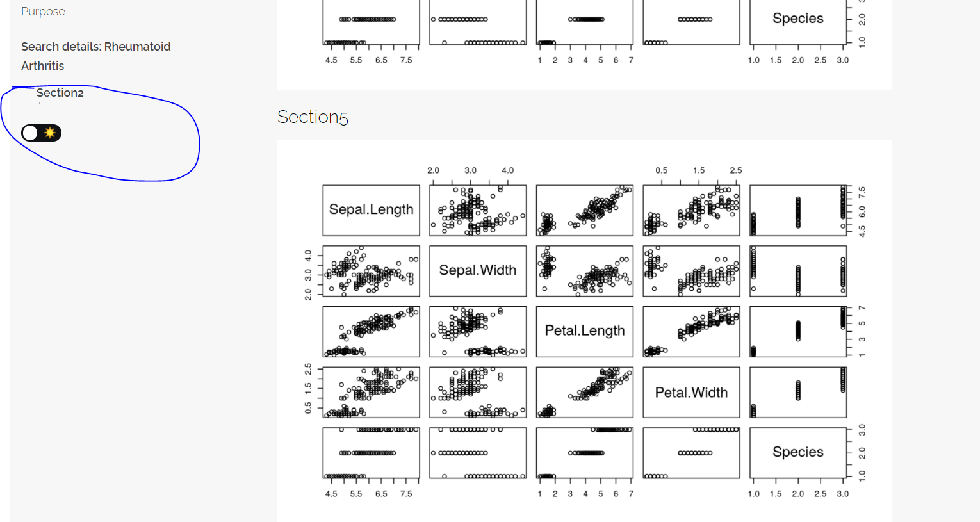Select the Petal.Width diagonal label cell
Screen dimensions: 980x522
point(691,392)
